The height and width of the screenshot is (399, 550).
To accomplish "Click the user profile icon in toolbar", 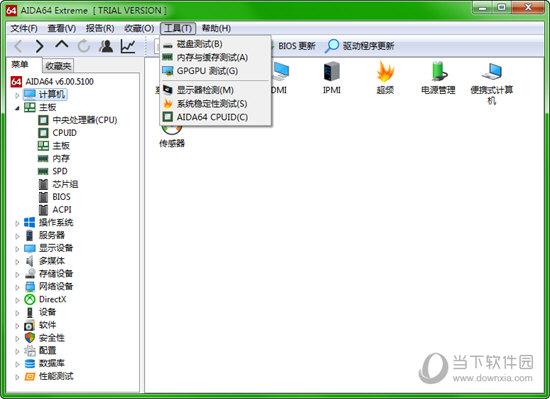I will (106, 46).
